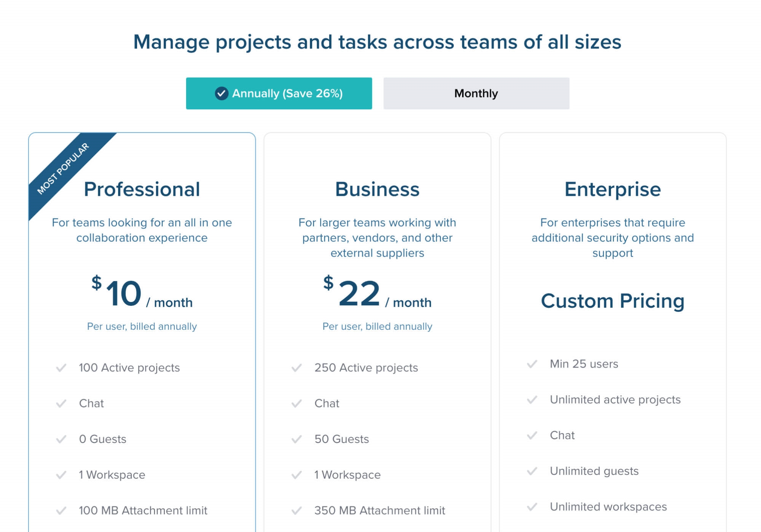Click 100 MB Attachment limit feature

(143, 510)
